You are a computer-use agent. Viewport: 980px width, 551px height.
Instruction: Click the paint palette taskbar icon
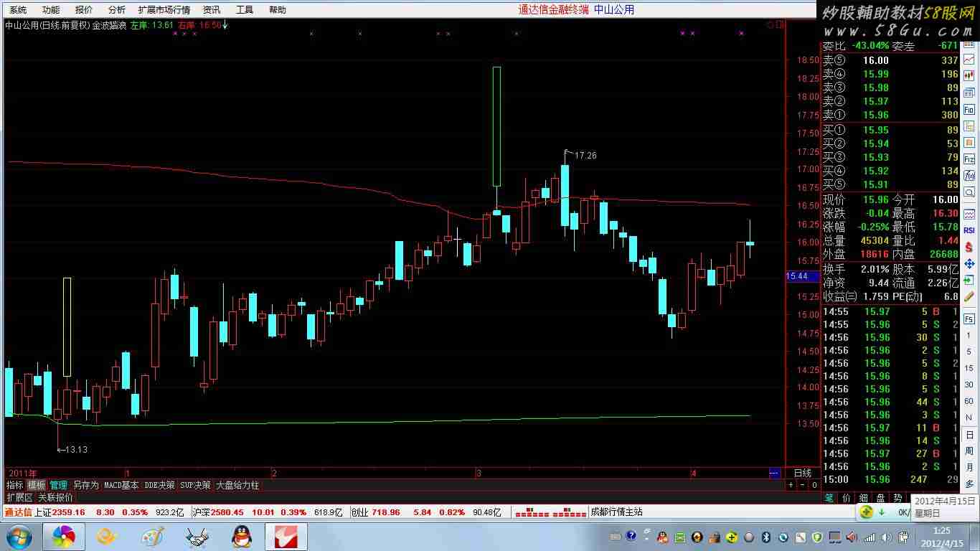153,536
